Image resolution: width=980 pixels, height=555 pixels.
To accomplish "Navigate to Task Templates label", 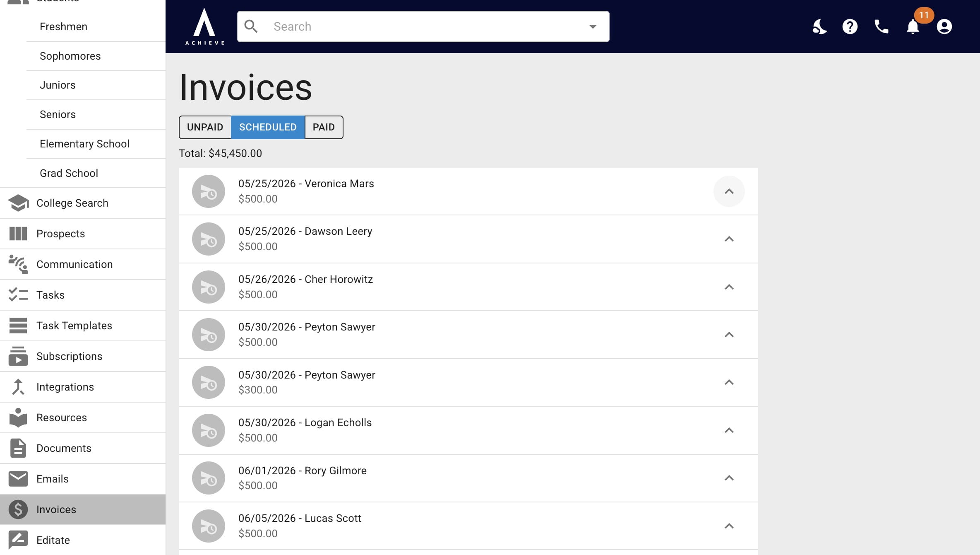I will click(x=74, y=326).
